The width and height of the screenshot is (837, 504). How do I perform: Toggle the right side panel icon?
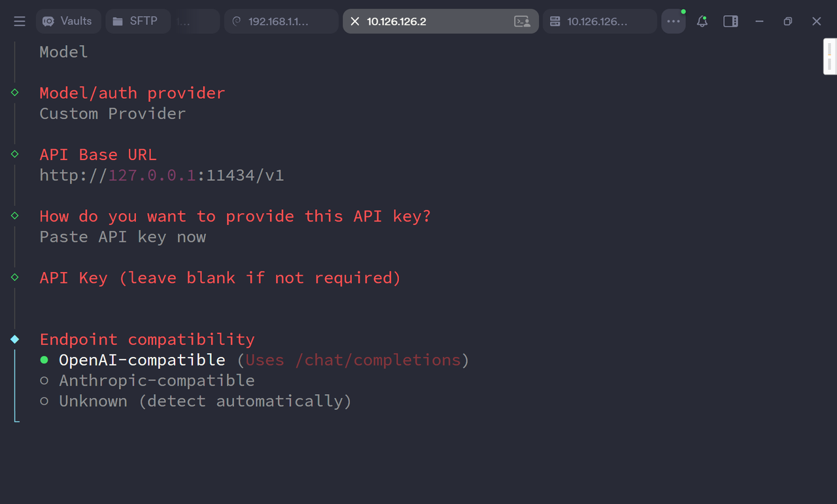point(730,21)
